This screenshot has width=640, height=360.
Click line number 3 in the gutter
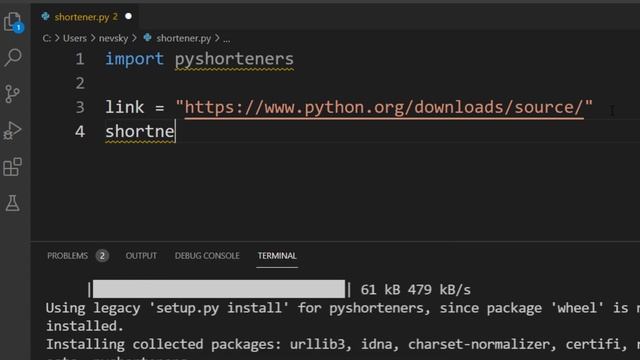point(80,107)
